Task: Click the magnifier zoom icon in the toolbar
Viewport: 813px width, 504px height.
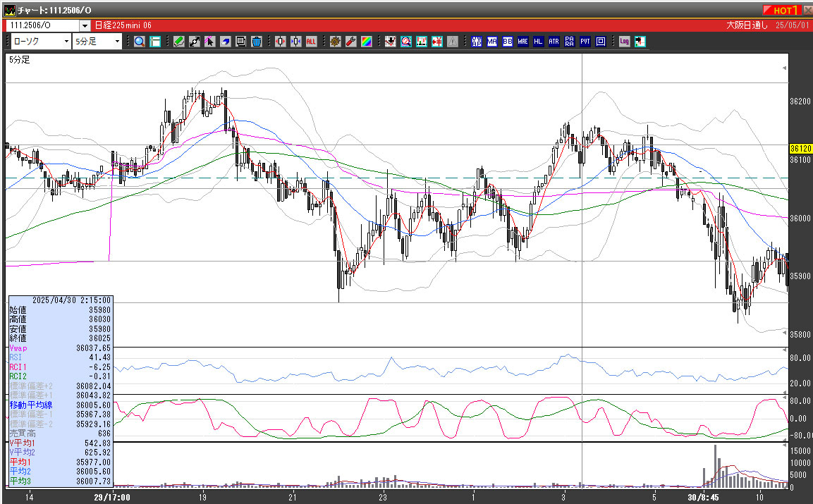Action: [140, 42]
